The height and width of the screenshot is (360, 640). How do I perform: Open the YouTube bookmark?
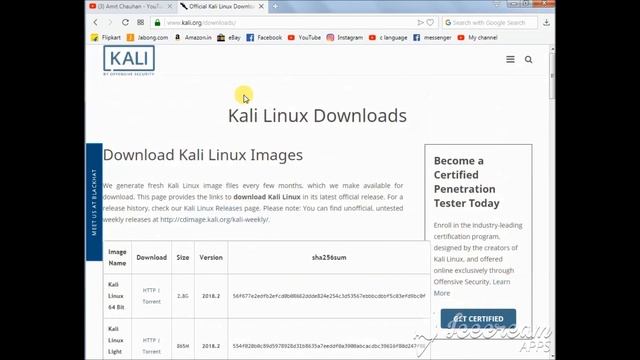[x=304, y=38]
